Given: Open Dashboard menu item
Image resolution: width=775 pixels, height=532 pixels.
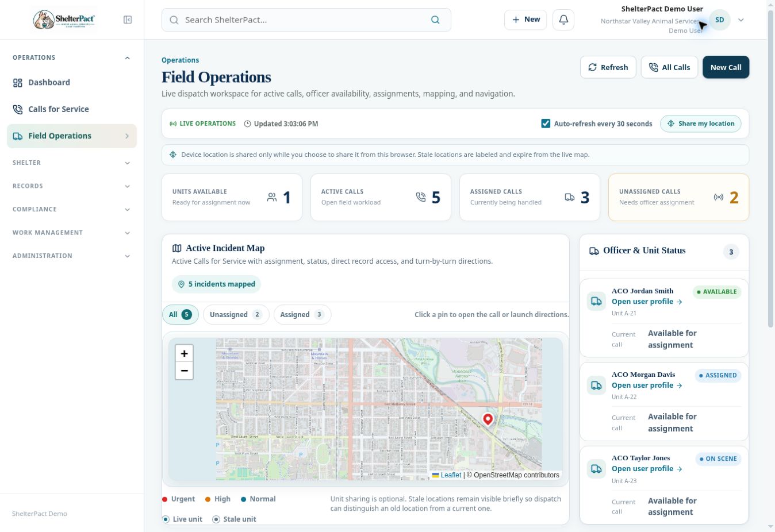Looking at the screenshot, I should [72, 83].
